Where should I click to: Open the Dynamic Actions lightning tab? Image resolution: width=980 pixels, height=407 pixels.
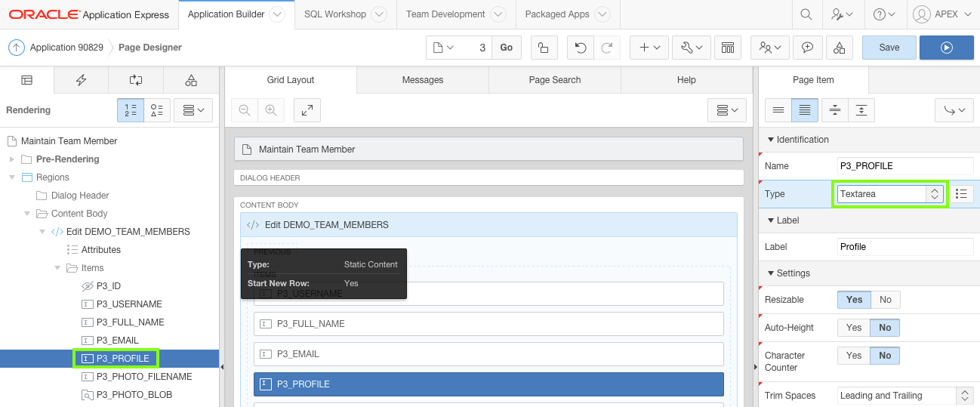(81, 80)
